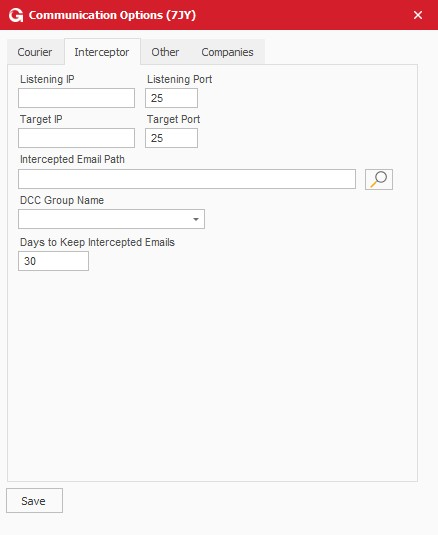Click the Listening IP input field
The width and height of the screenshot is (438, 535).
pyautogui.click(x=76, y=98)
